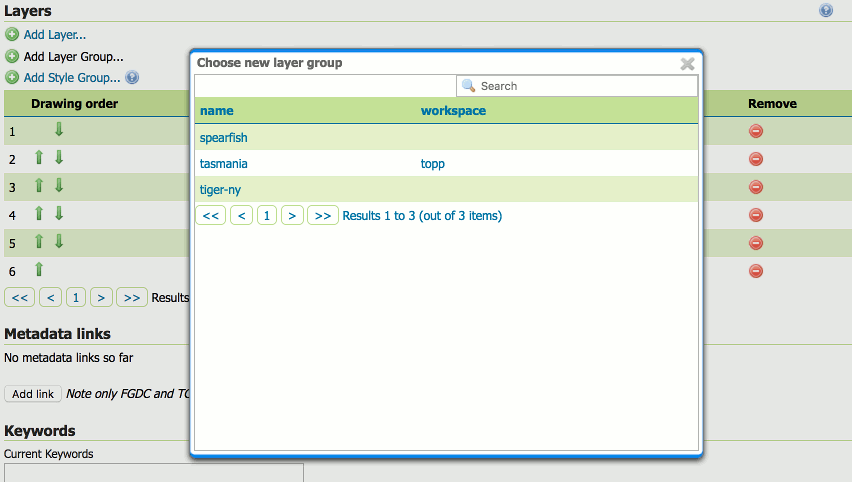The image size is (852, 482).
Task: Remove the first layer with the red icon
Action: tap(756, 131)
